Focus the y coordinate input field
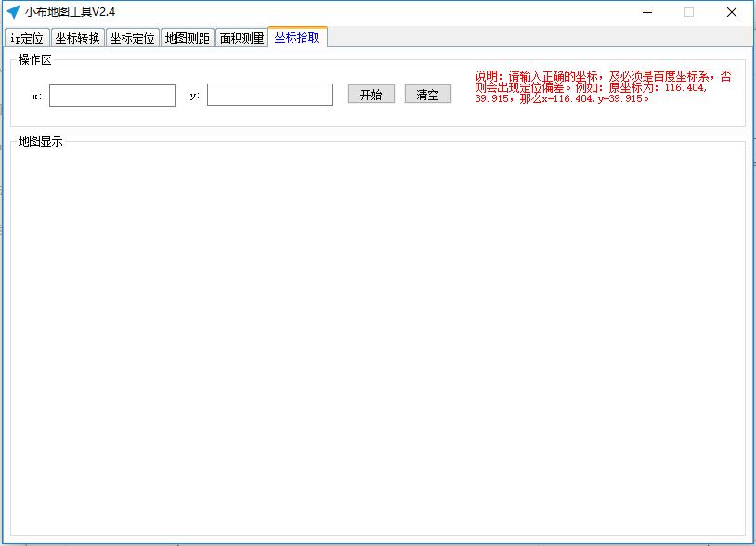 pyautogui.click(x=270, y=95)
